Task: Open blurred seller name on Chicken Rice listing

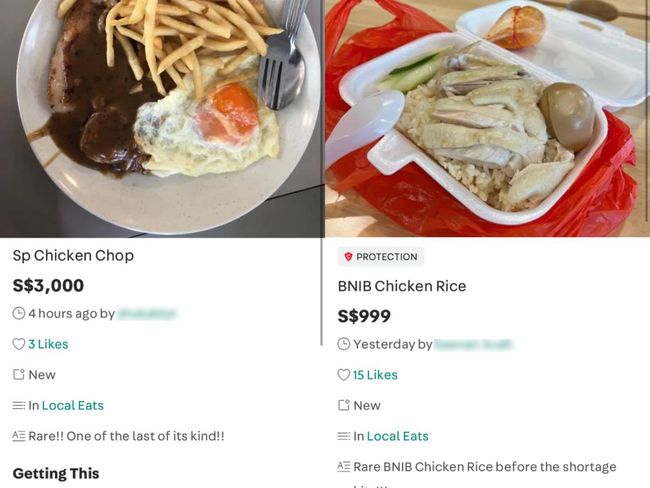Action: coord(473,345)
